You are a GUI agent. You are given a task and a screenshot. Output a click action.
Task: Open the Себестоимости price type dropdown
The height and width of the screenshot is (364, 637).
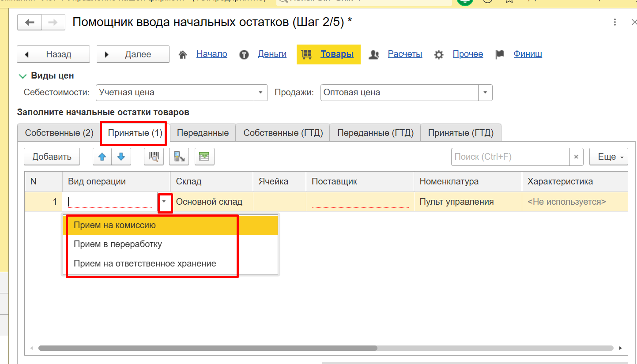click(x=260, y=93)
